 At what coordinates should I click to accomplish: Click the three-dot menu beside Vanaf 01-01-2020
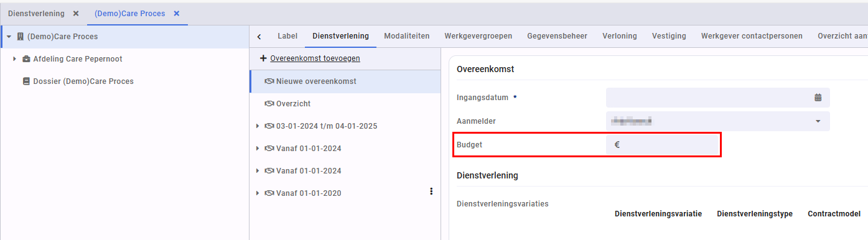point(431,192)
